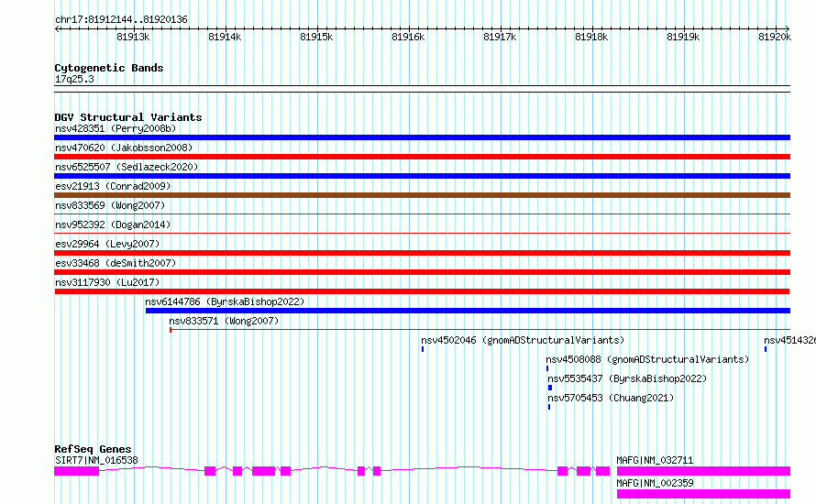Select the nsv952392 (Dogan2014) thin red line
Viewport: 816px width, 504px height.
pyautogui.click(x=422, y=233)
